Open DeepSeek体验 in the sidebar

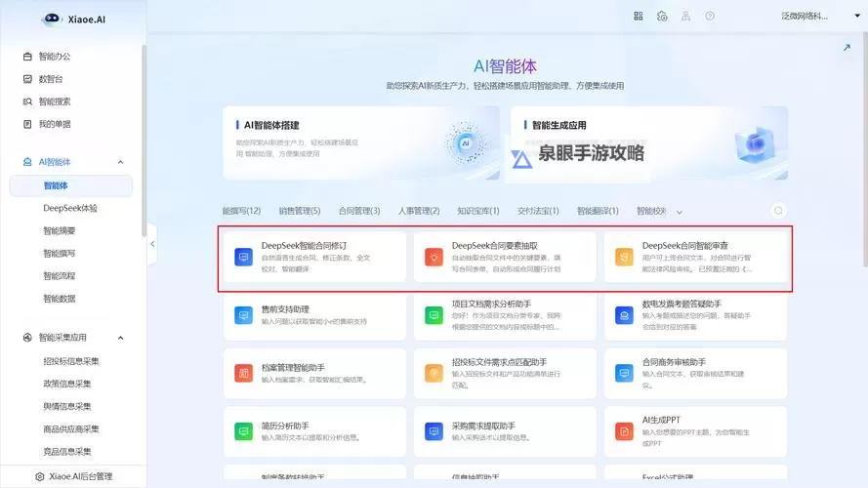pyautogui.click(x=70, y=208)
